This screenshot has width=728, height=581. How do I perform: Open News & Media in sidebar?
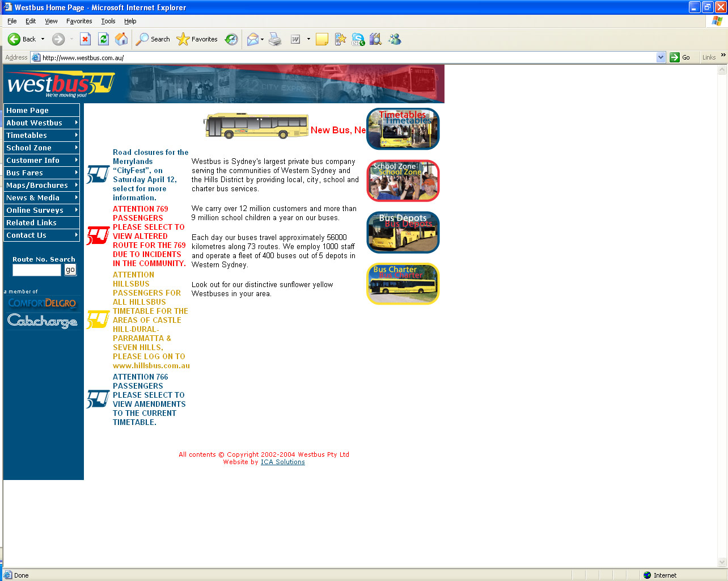42,197
